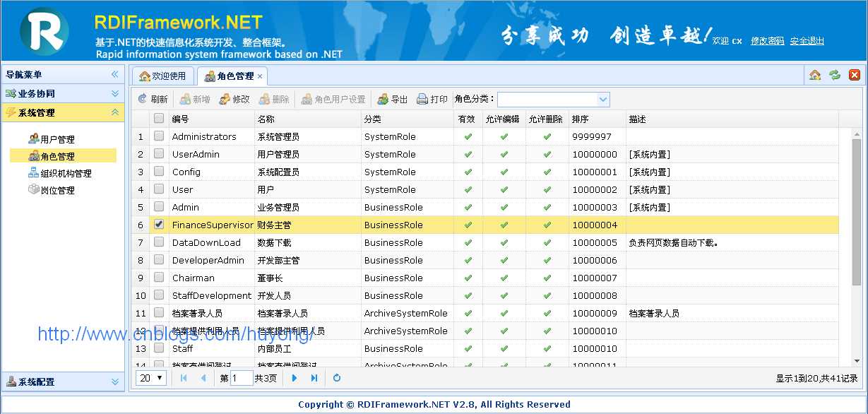This screenshot has width=868, height=414.
Task: Click the home icon at tab bar right
Action: coord(815,75)
